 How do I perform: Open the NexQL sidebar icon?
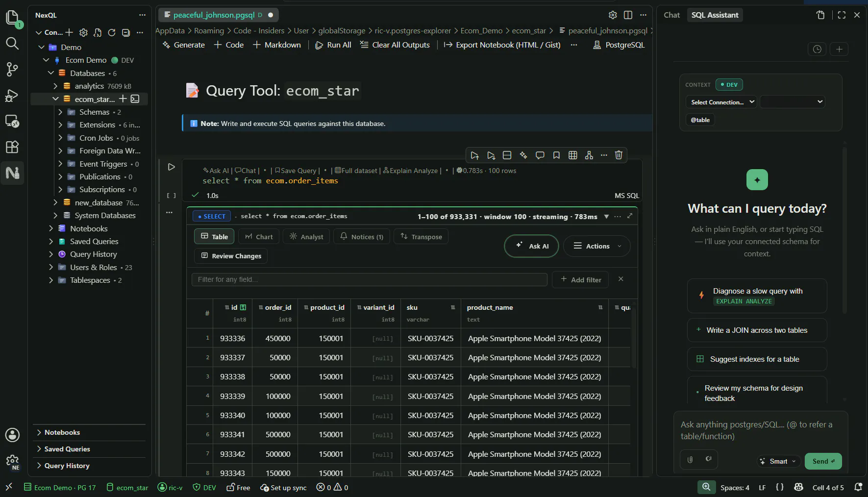click(x=12, y=173)
